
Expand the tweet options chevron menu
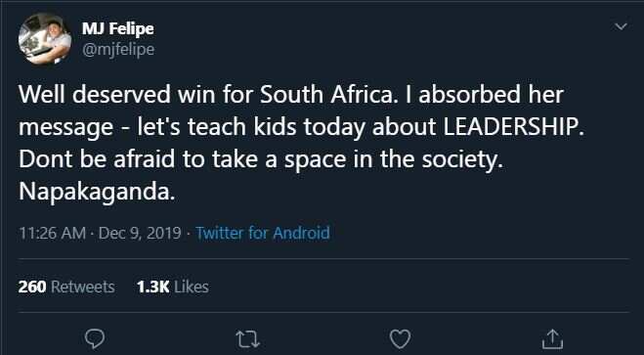621,26
